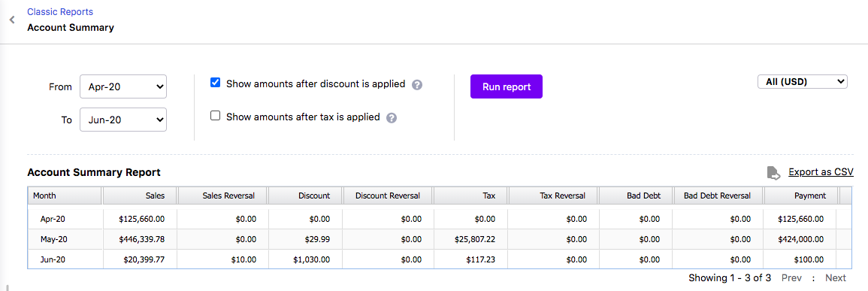868x291 pixels.
Task: Click help icon beside discount option
Action: click(x=417, y=85)
